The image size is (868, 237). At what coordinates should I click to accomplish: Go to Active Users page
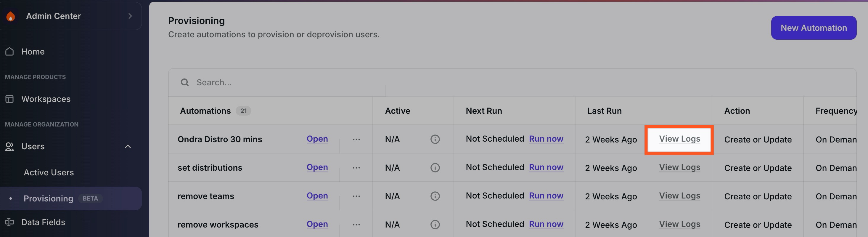click(x=49, y=173)
